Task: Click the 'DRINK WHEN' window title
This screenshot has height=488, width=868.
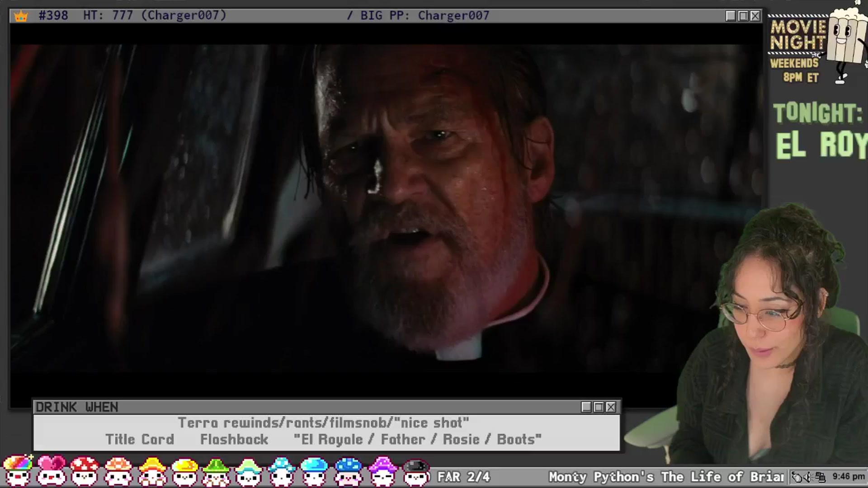Action: 77,407
